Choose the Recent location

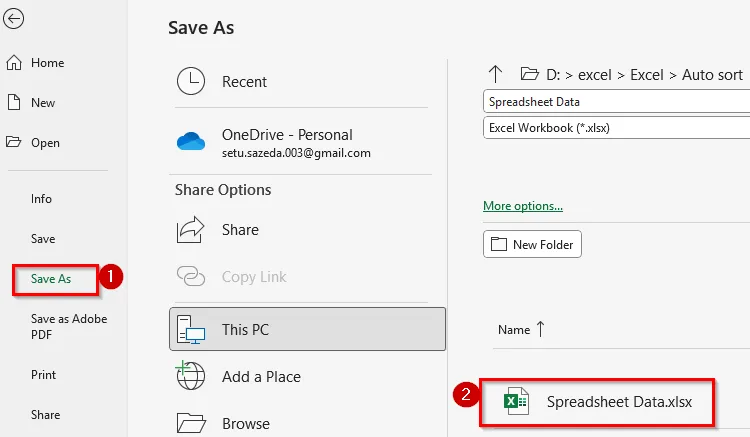point(244,82)
